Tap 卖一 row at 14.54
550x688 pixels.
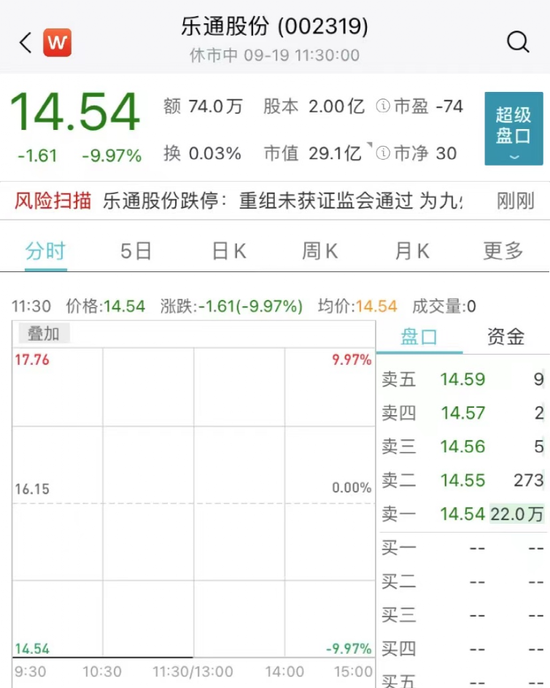click(463, 514)
